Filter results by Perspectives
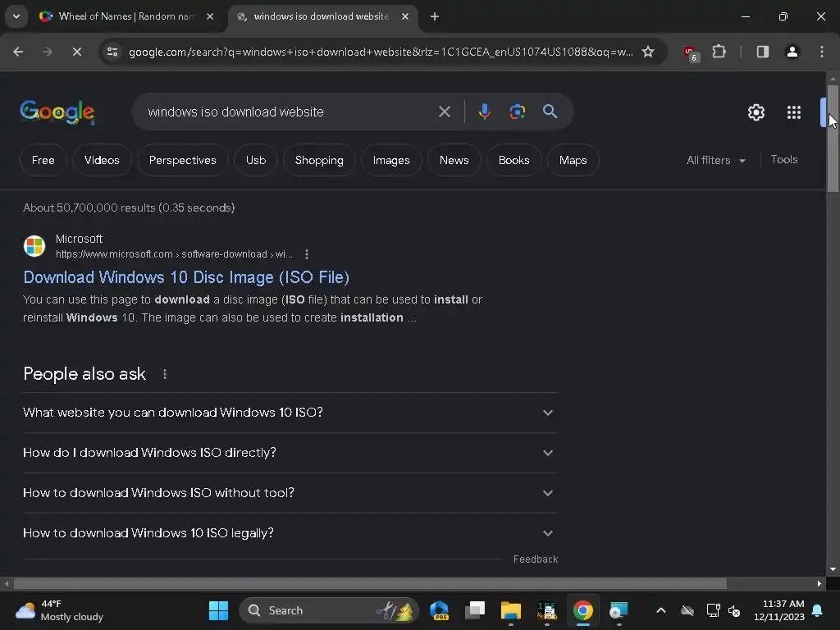This screenshot has width=840, height=630. (x=183, y=160)
